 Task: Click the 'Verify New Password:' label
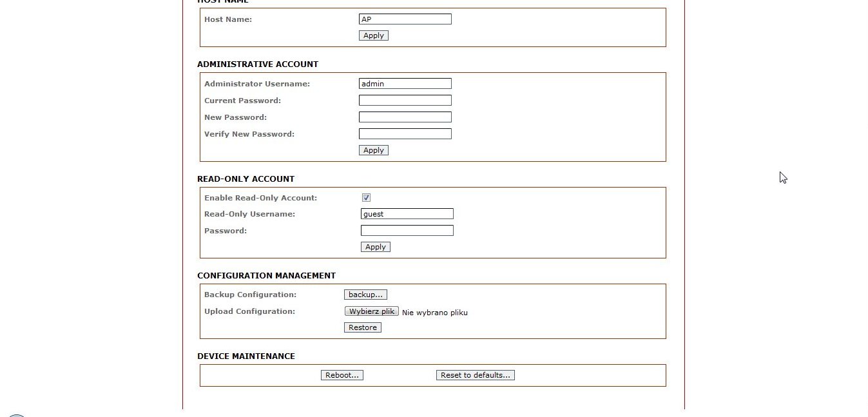pyautogui.click(x=249, y=134)
